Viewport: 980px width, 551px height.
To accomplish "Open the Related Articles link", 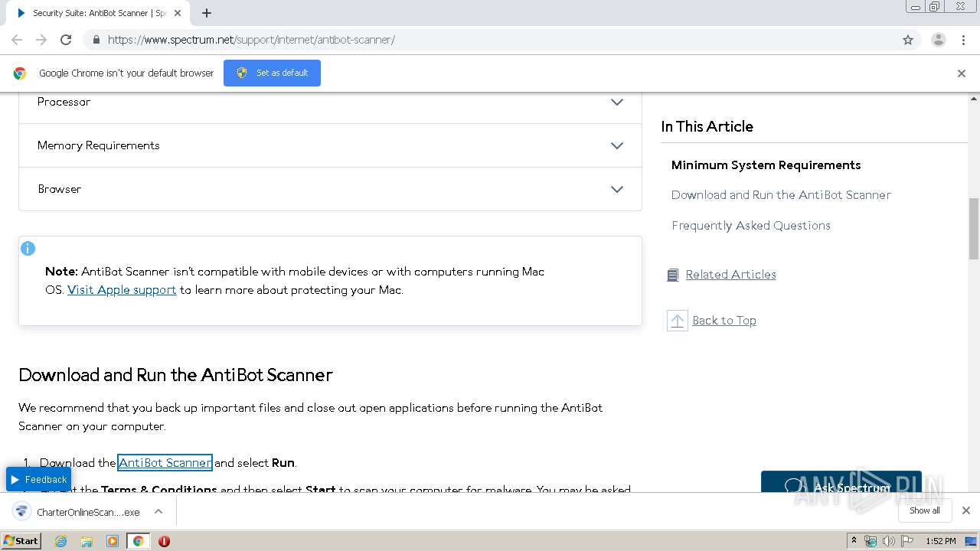I will pos(730,275).
